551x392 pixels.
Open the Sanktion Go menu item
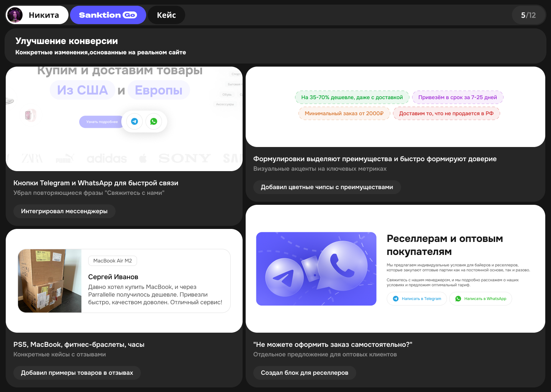108,15
